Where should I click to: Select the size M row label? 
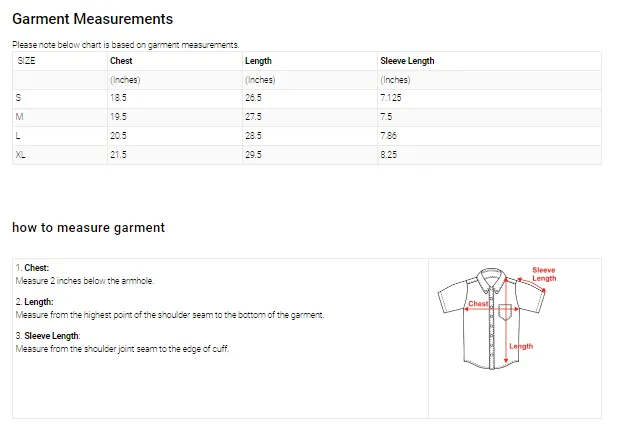19,117
